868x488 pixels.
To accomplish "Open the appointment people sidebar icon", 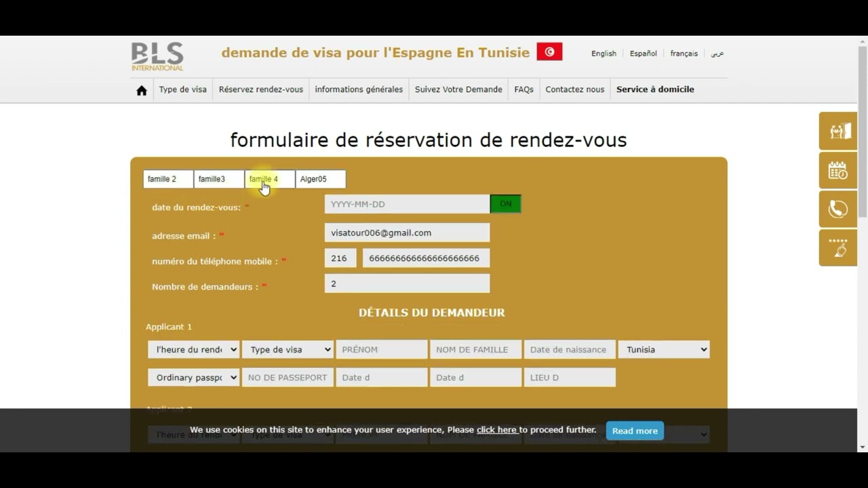I will pyautogui.click(x=838, y=131).
